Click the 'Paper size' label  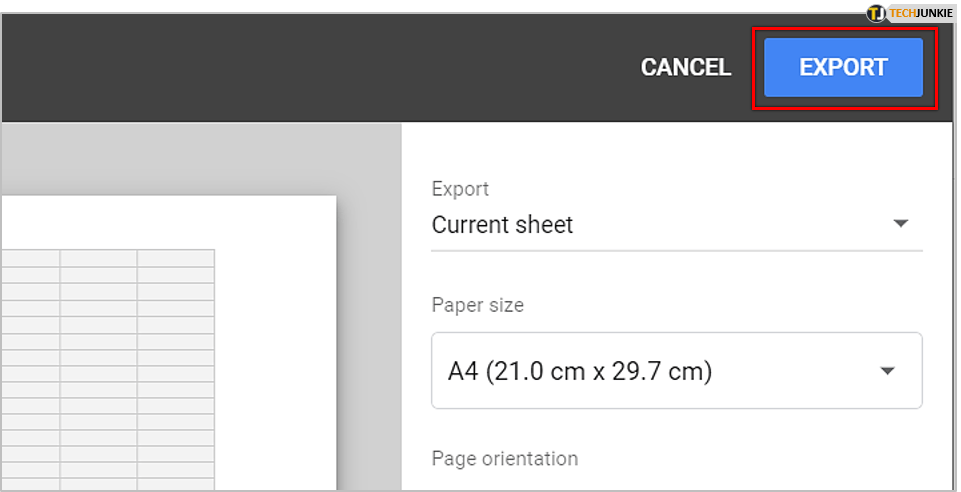(477, 305)
